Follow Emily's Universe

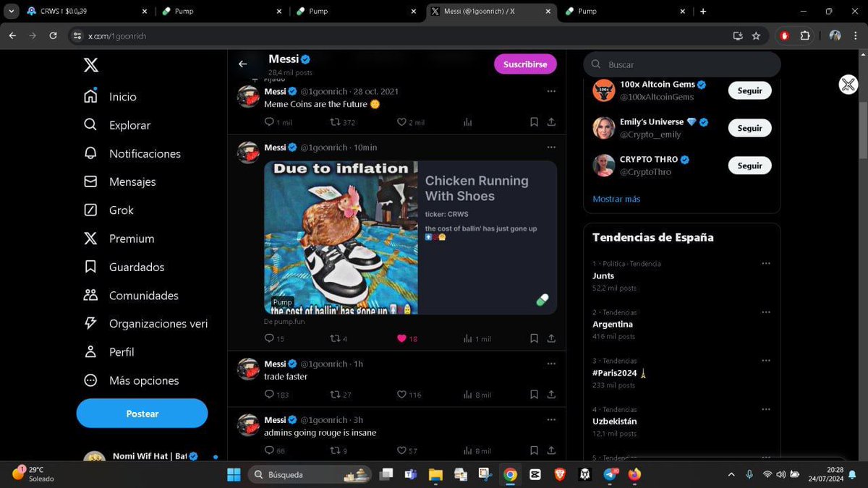(750, 128)
